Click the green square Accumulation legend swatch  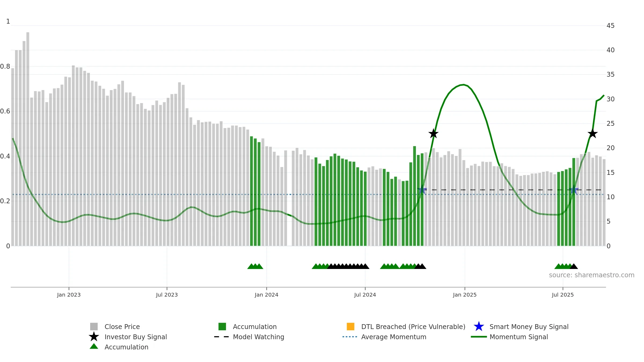(222, 326)
